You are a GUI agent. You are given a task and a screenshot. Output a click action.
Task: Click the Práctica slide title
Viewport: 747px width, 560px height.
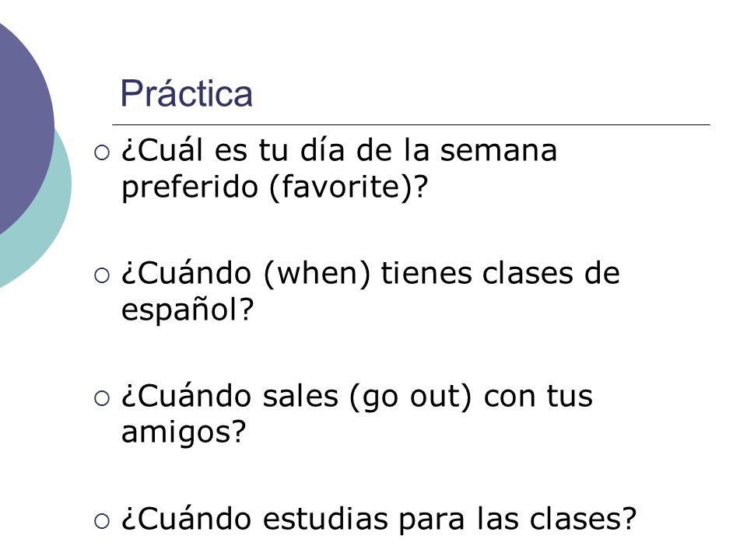[x=186, y=93]
